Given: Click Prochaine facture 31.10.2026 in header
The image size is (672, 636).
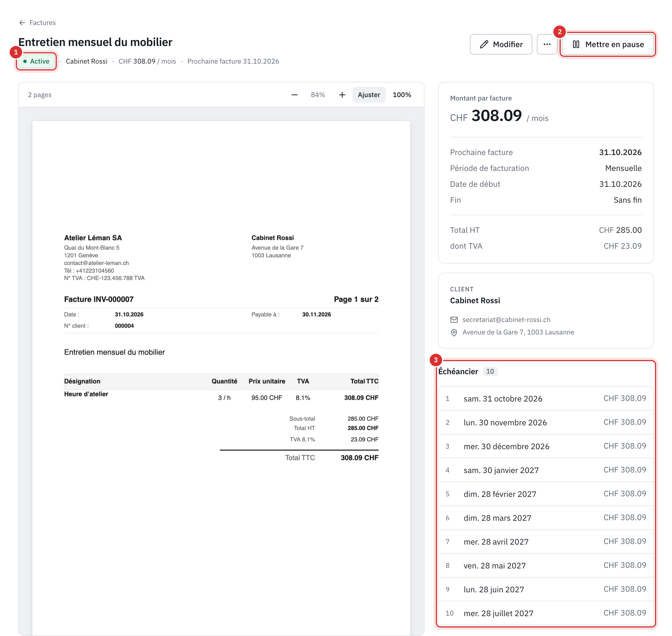Looking at the screenshot, I should pyautogui.click(x=233, y=61).
